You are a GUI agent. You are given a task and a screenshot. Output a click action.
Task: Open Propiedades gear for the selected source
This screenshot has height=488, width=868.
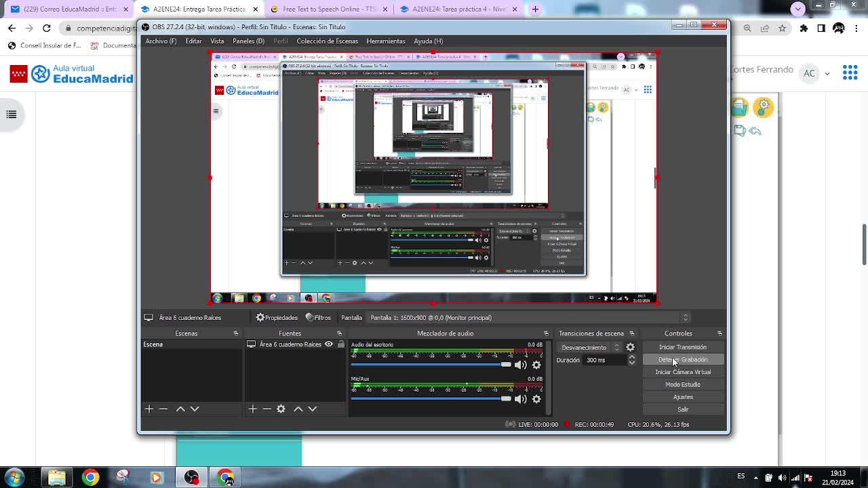pyautogui.click(x=277, y=317)
